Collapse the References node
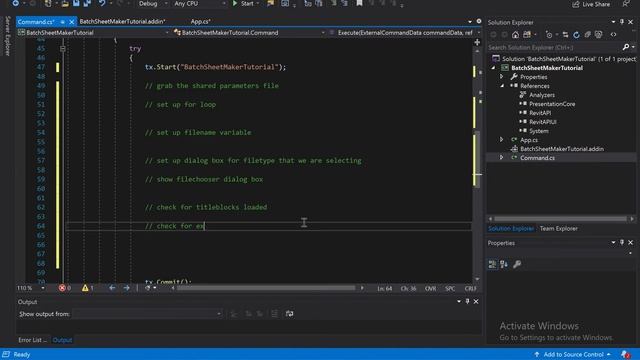This screenshot has width=640, height=360. coord(502,86)
